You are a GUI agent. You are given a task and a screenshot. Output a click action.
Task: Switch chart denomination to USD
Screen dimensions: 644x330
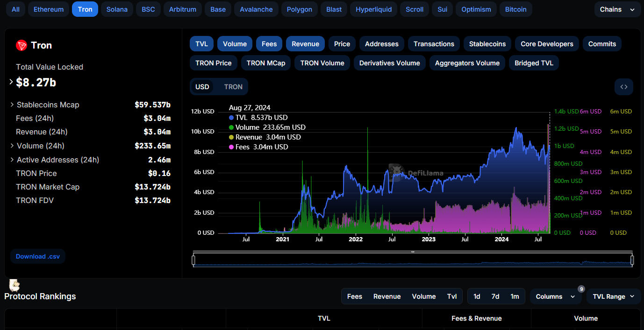[202, 87]
